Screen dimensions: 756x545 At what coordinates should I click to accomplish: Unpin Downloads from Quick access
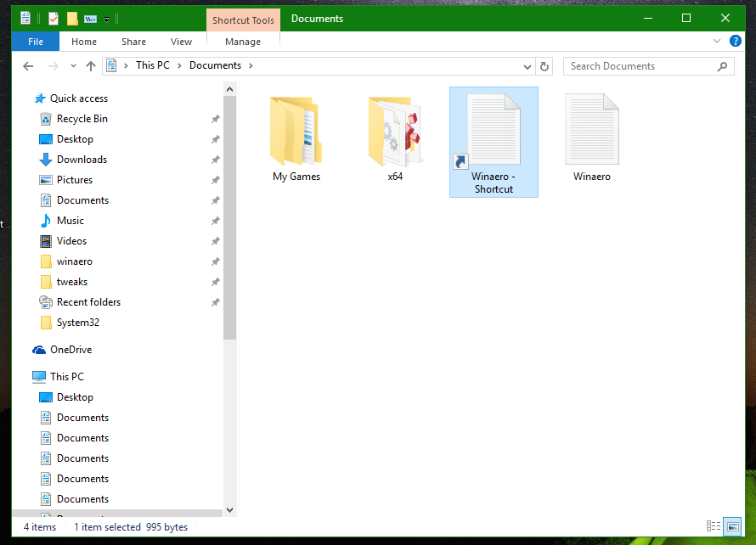(x=216, y=159)
